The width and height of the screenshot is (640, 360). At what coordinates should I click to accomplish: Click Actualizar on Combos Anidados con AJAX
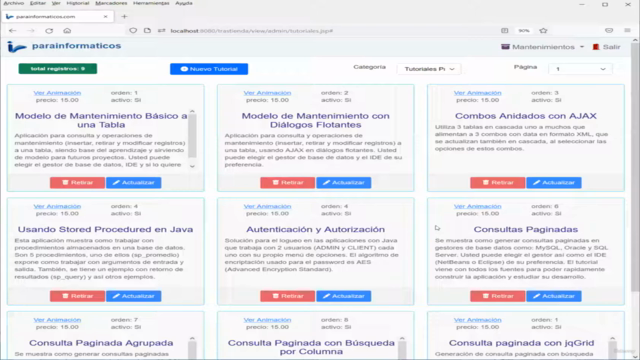[554, 182]
